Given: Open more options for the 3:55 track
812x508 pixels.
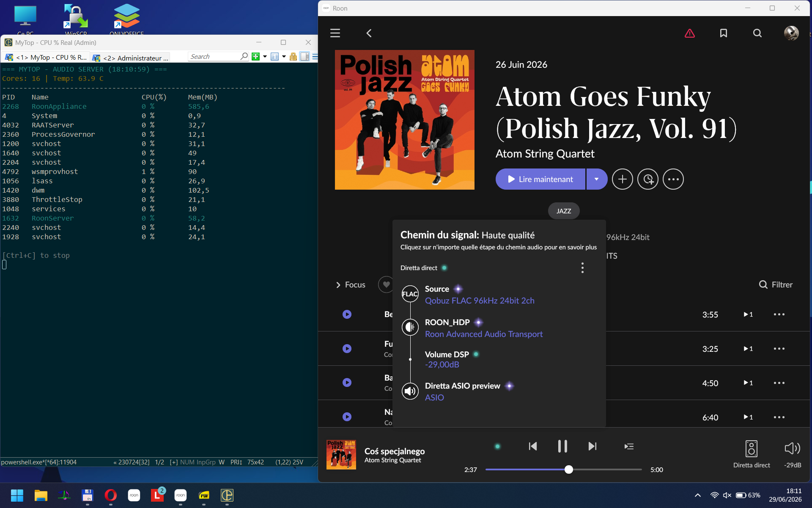Looking at the screenshot, I should [x=779, y=314].
